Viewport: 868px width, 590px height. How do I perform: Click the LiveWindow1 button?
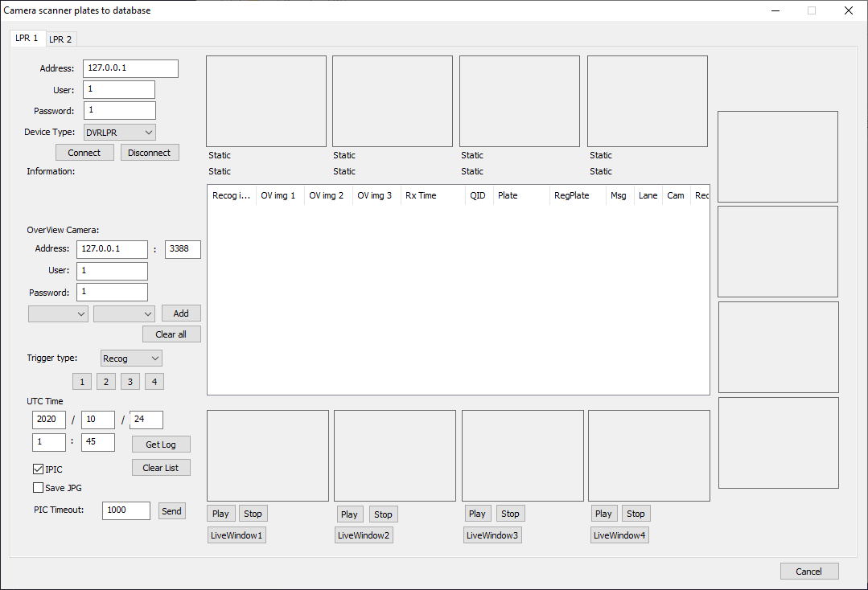[x=237, y=535]
